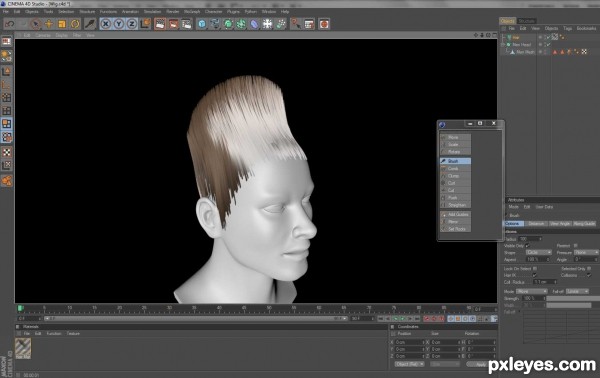
Task: Click the red-orange circle icon at toolbar end
Action: point(324,24)
